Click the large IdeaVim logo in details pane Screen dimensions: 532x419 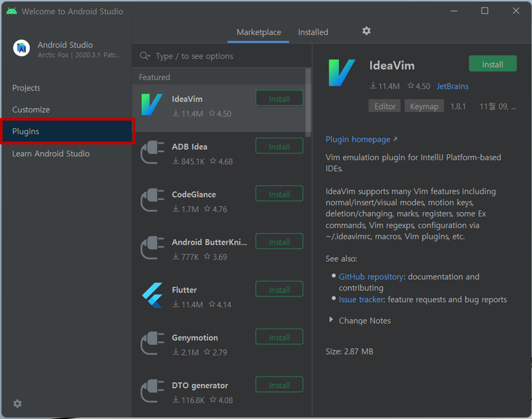click(x=342, y=73)
